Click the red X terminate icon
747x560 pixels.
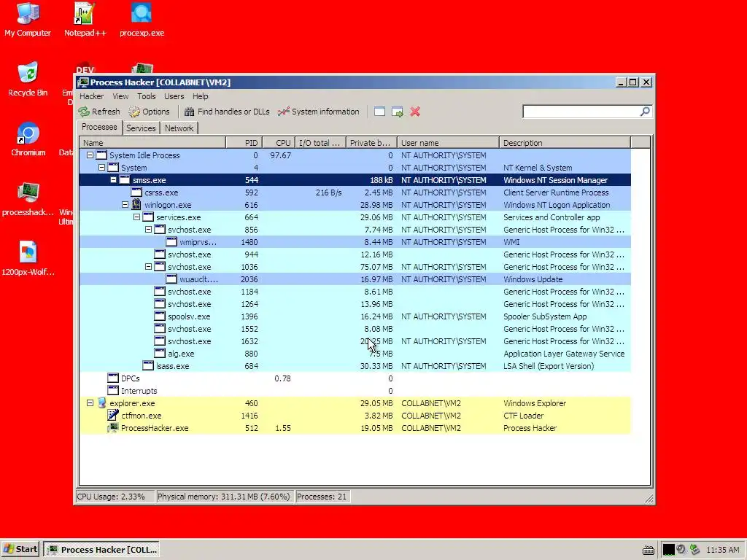(415, 112)
